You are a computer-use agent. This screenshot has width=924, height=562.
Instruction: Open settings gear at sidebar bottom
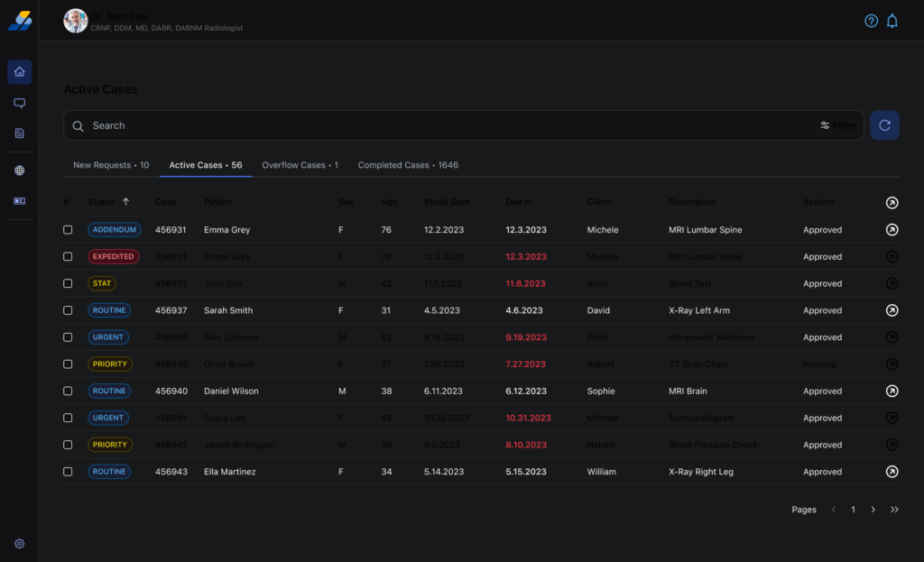[x=19, y=544]
